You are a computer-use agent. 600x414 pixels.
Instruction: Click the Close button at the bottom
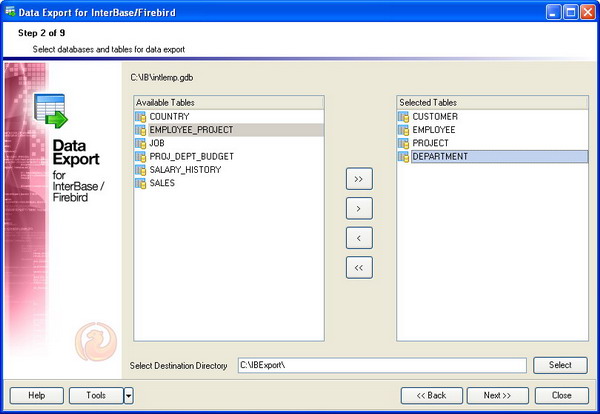(562, 395)
